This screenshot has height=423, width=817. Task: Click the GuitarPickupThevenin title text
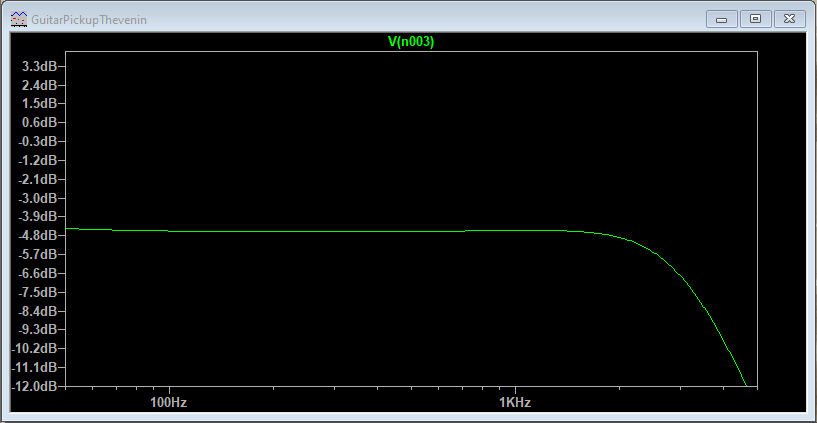point(89,20)
